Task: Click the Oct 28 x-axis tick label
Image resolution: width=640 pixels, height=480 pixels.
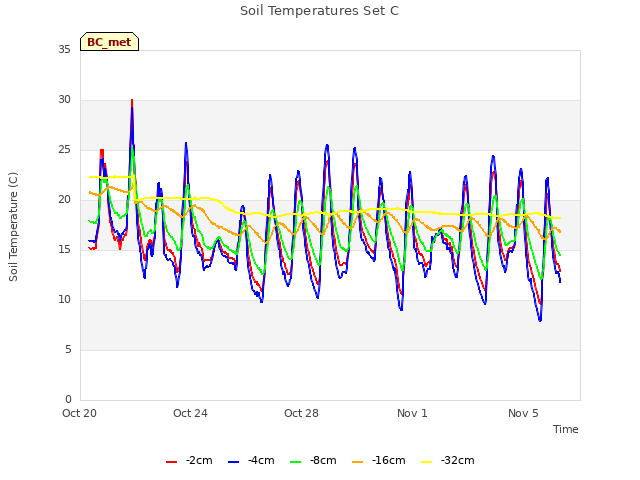Action: point(301,413)
